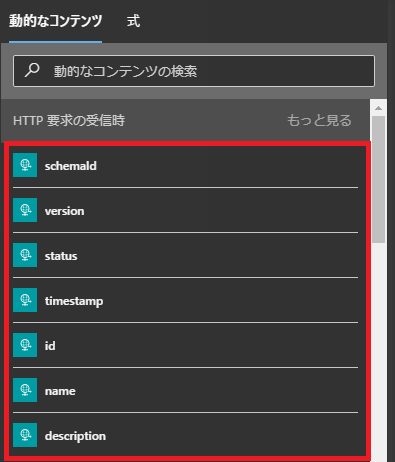Click the icon beside status
Viewport: 395px width, 462px height.
(x=25, y=255)
